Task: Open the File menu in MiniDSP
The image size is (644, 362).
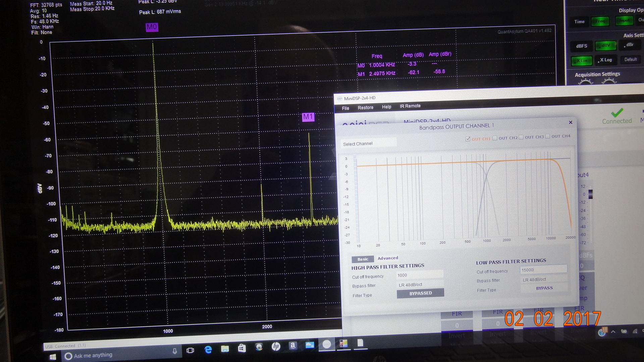Action: pos(345,108)
